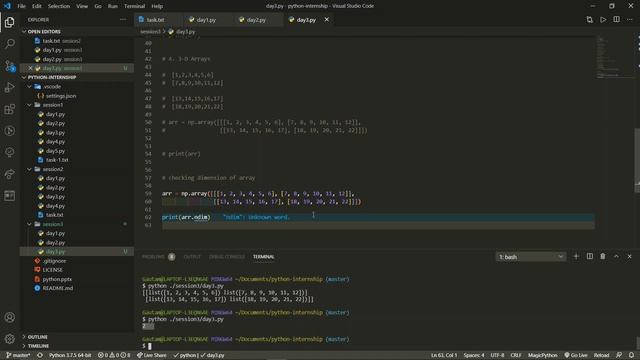640x360 pixels.
Task: Click the Live Share status bar item
Action: 151,355
